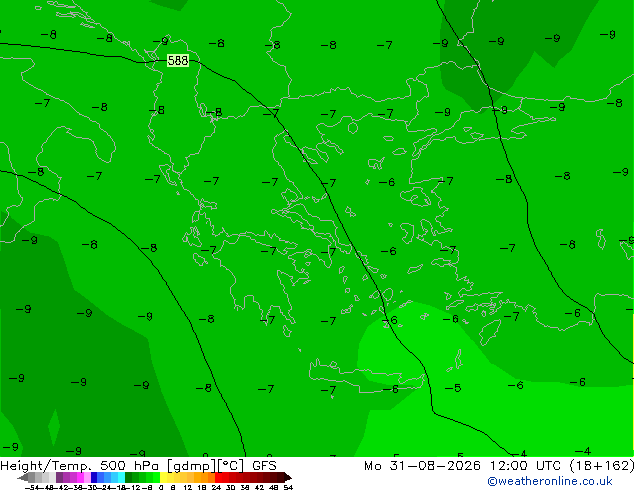The height and width of the screenshot is (490, 634).
Task: Click the 12:00 UTC time text
Action: click(525, 466)
